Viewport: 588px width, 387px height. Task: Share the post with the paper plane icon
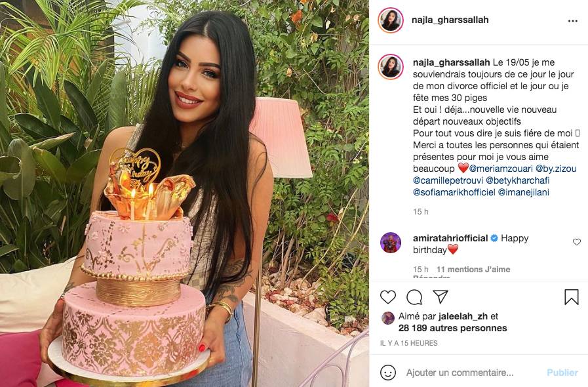coord(441,296)
